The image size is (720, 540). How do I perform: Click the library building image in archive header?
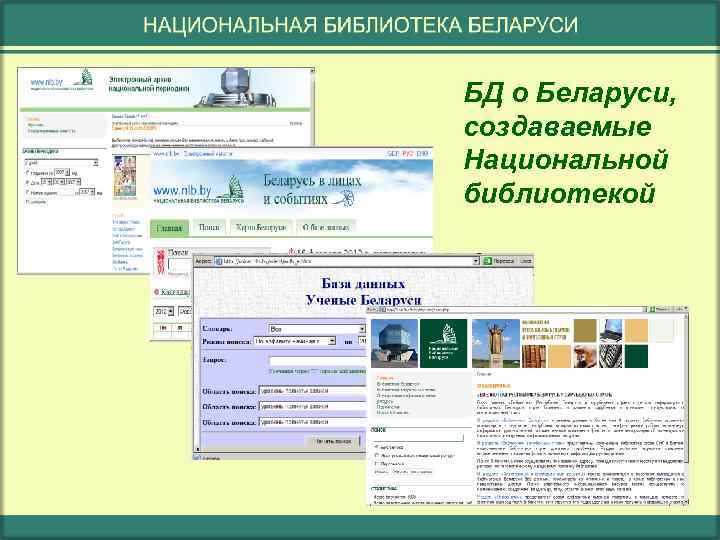236,88
